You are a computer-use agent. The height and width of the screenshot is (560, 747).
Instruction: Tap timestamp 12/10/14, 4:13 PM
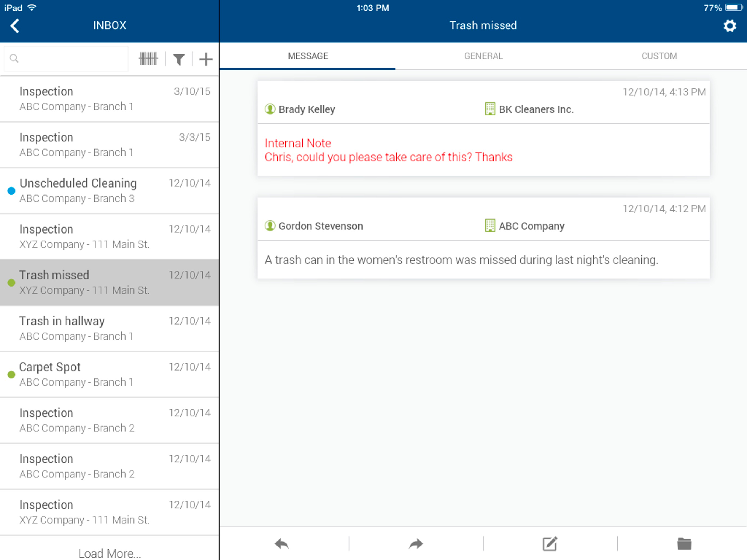664,92
